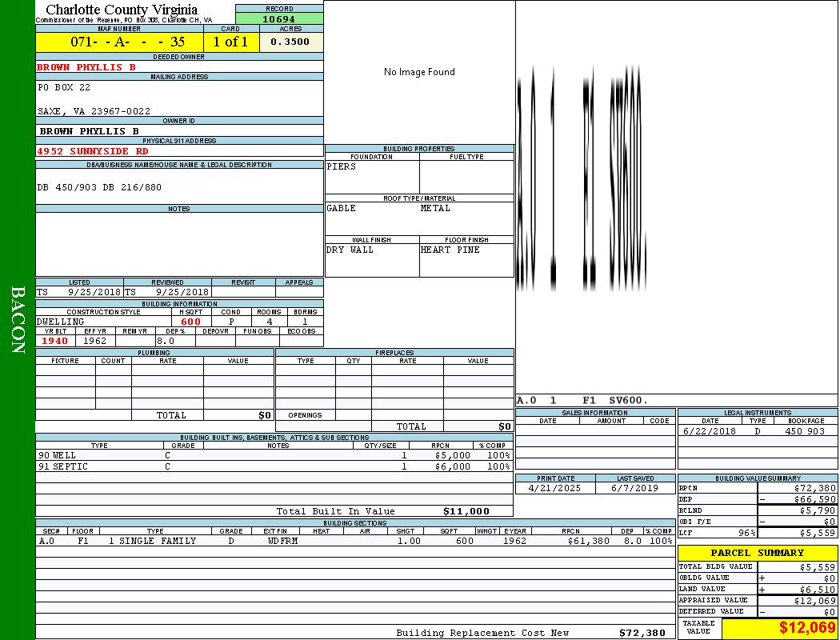This screenshot has width=840, height=640.
Task: Click the yellow PARCEL SUMMARY header
Action: tap(757, 553)
